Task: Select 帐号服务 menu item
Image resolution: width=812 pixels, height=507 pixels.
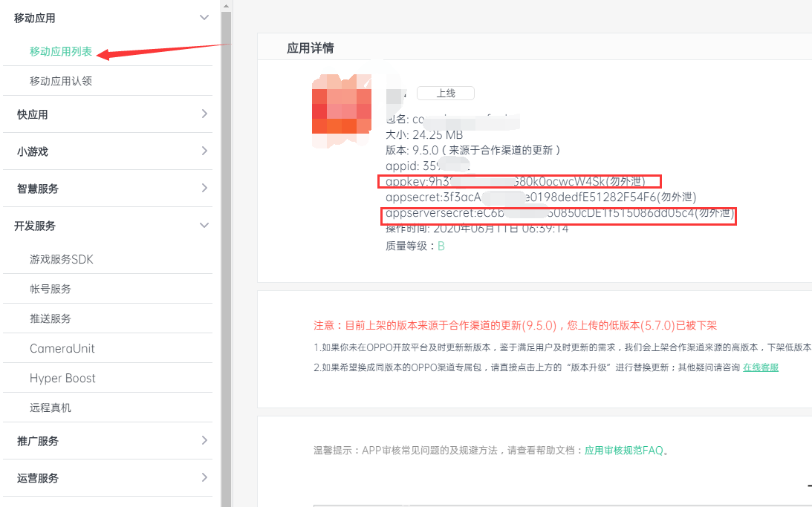Action: pyautogui.click(x=51, y=289)
